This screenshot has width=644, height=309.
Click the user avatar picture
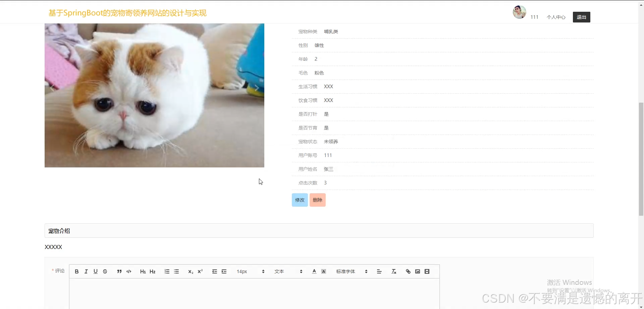pos(520,12)
